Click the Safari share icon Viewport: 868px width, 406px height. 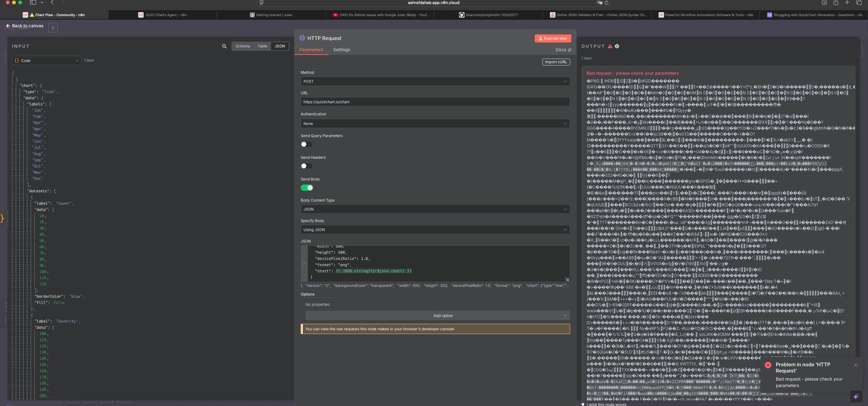[835, 3]
